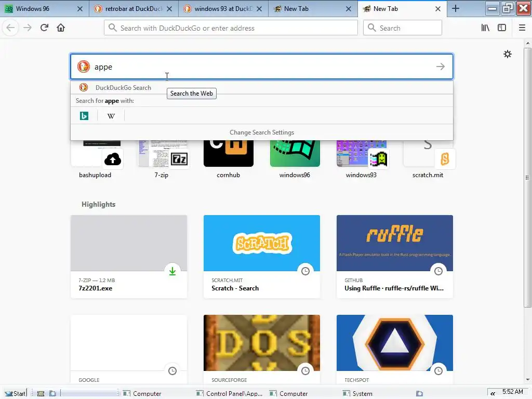
Task: Focus the toolbar Search field
Action: point(403,28)
